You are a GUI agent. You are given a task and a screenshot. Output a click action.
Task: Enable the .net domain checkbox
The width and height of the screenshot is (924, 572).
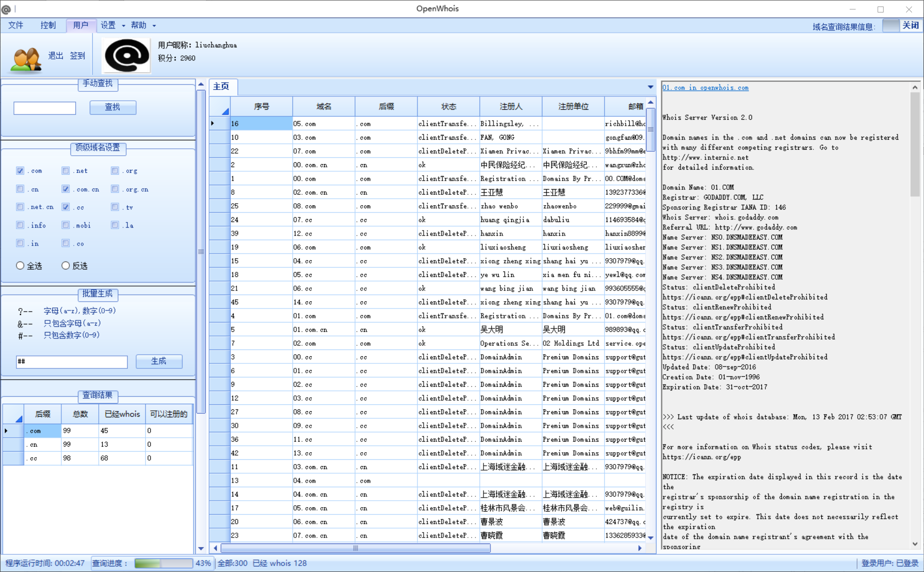66,171
